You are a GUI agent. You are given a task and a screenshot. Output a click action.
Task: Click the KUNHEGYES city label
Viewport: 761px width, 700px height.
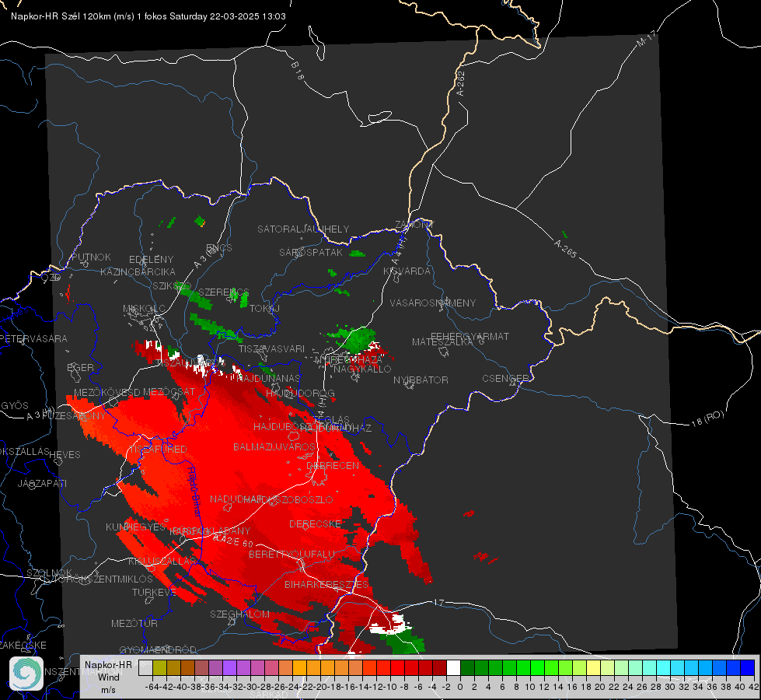tap(135, 527)
